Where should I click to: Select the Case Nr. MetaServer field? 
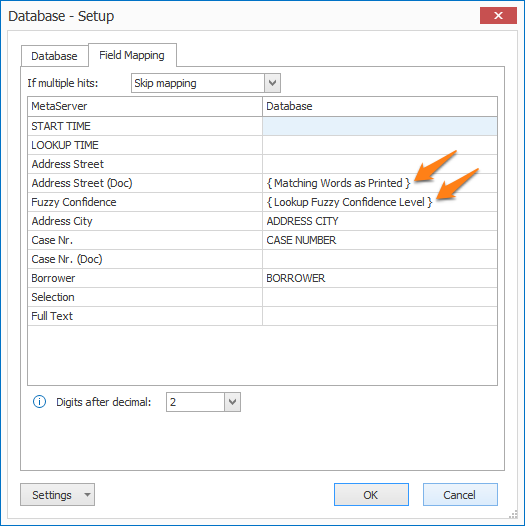(145, 240)
